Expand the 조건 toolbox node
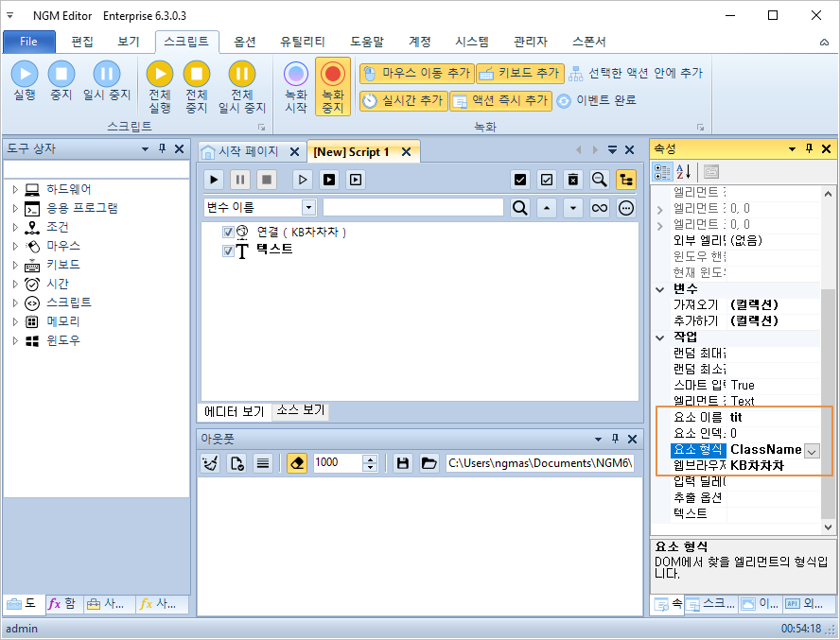 click(x=15, y=227)
